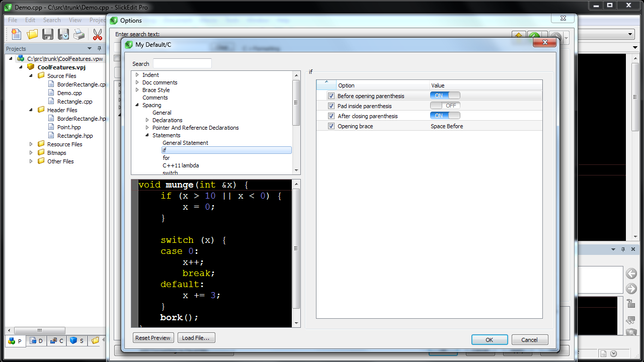Image resolution: width=644 pixels, height=362 pixels.
Task: Click the Header Files folder icon
Action: point(41,110)
